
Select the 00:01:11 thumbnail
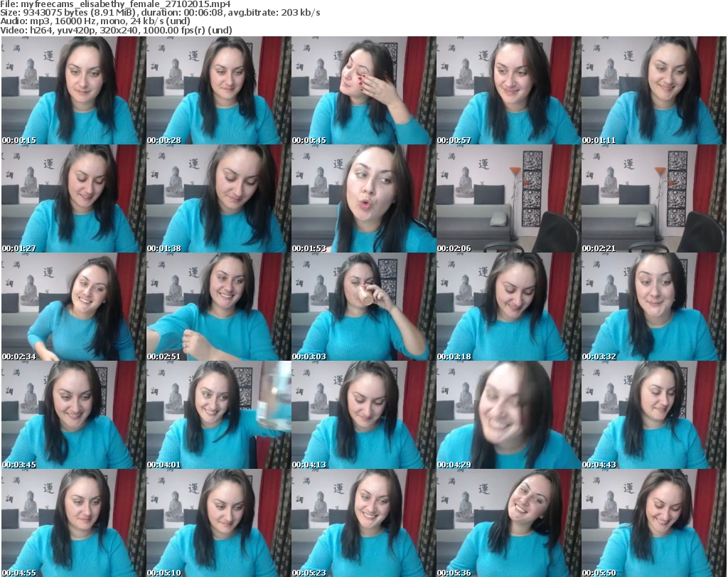click(x=654, y=90)
